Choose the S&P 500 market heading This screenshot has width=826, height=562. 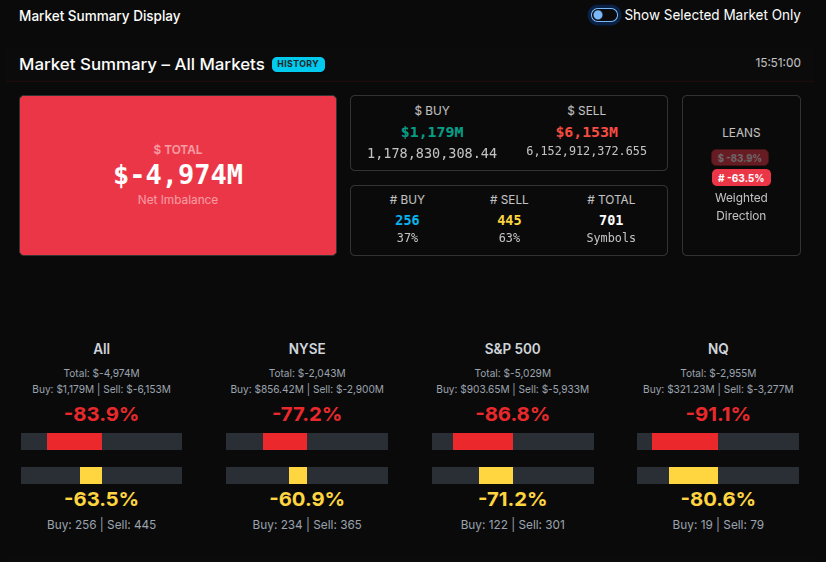click(x=512, y=349)
